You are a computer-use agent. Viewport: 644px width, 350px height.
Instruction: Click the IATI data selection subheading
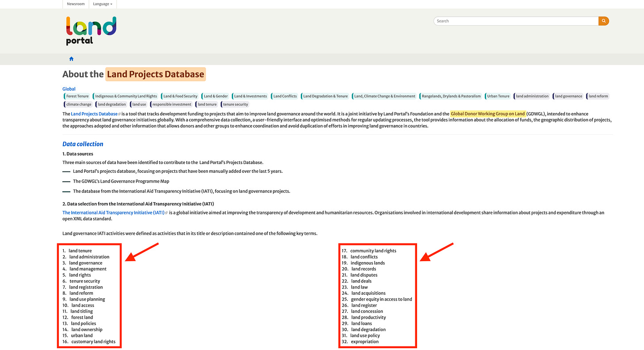point(138,204)
